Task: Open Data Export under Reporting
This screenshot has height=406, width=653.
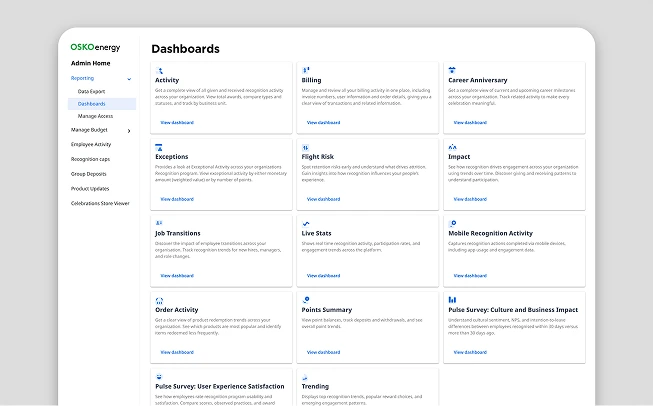Action: pos(91,91)
